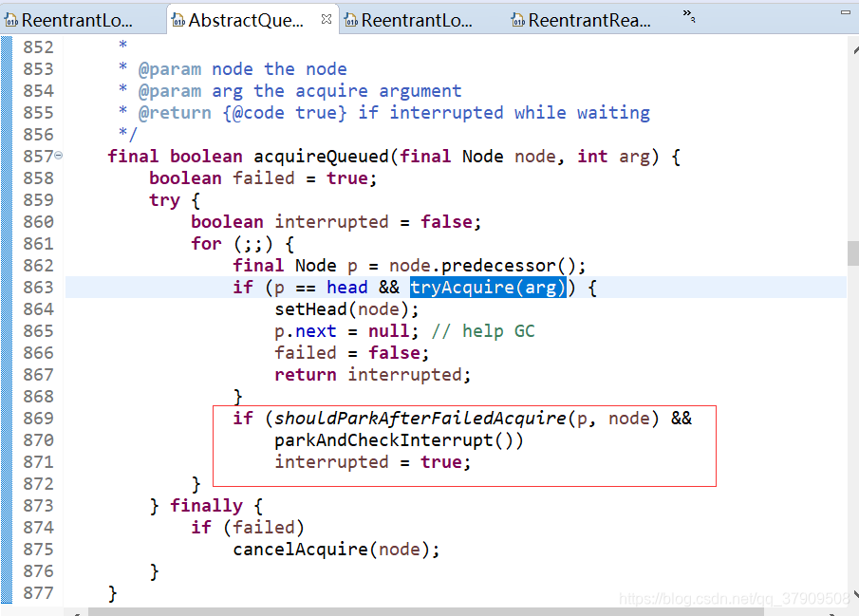
Task: Open the ReentrantRea... editor tab
Action: click(581, 20)
